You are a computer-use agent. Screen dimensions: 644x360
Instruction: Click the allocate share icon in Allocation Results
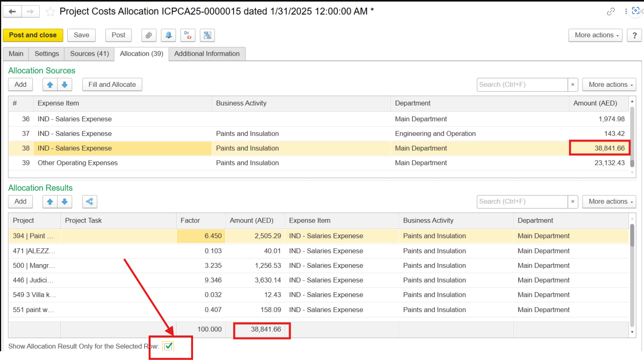[89, 202]
